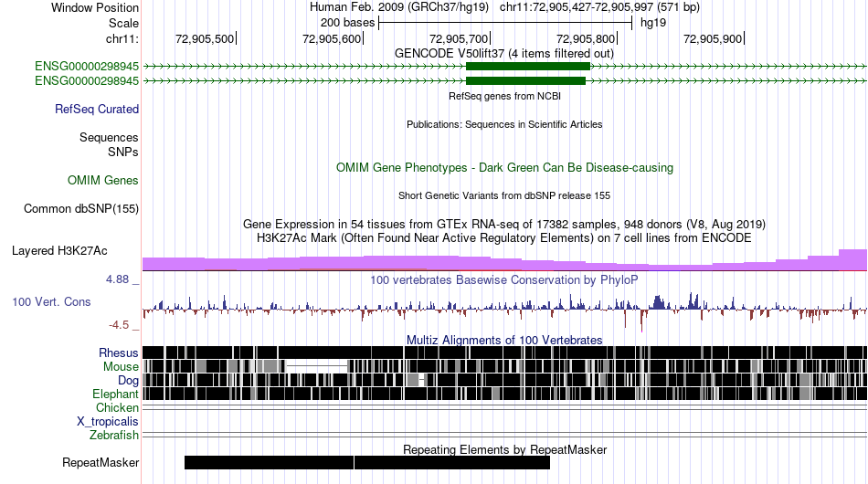Click the Window Position label
This screenshot has height=484, width=868.
point(95,7)
